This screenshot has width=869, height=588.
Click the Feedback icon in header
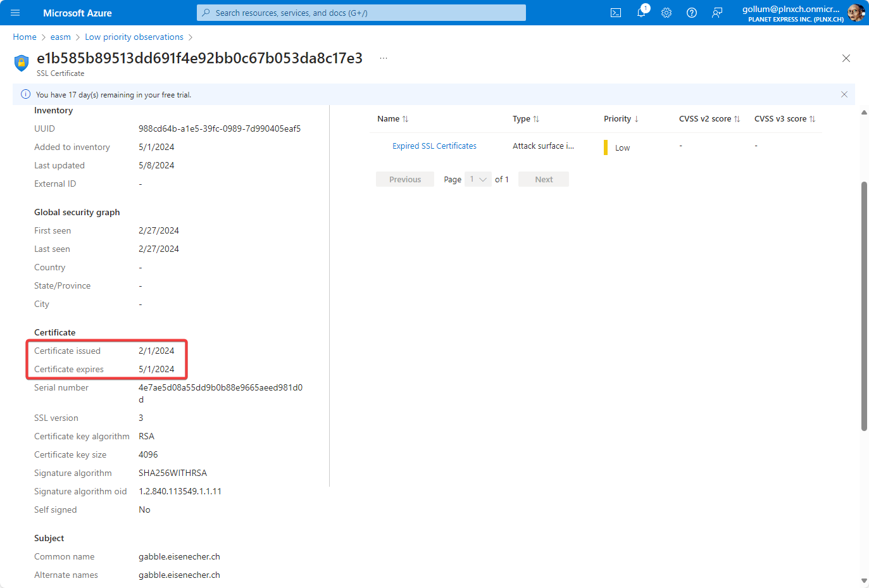(x=717, y=13)
